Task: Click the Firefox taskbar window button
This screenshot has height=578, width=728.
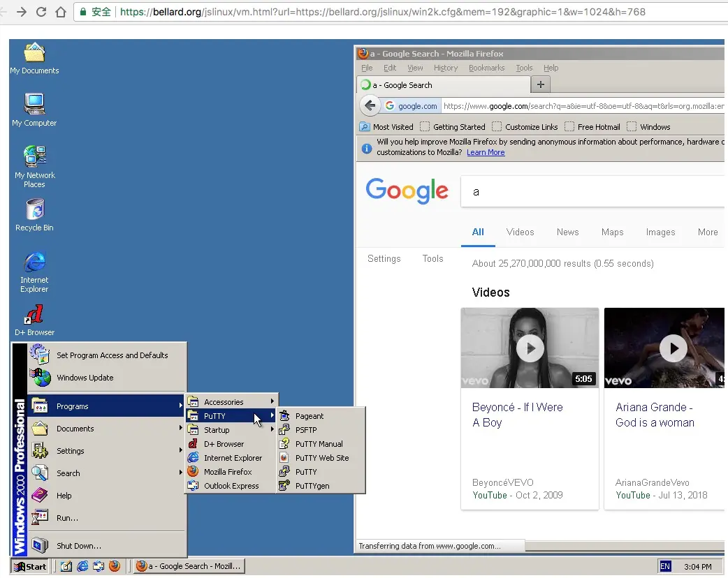Action: coord(189,566)
